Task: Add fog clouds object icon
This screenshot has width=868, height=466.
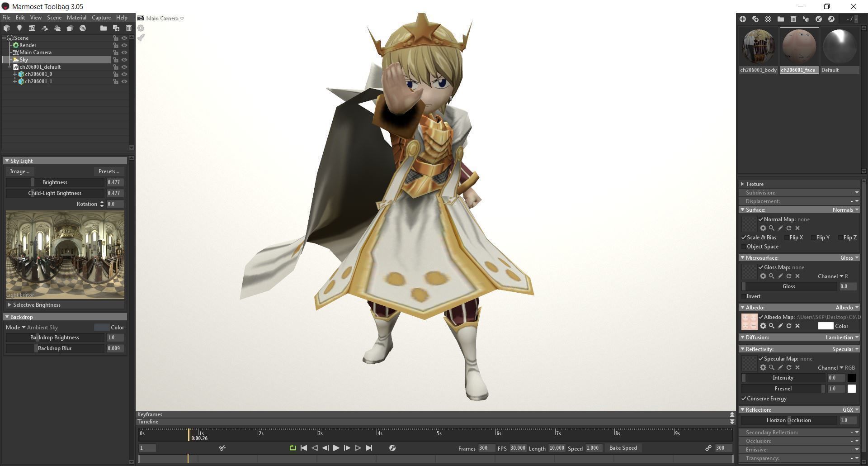Action: pyautogui.click(x=57, y=28)
